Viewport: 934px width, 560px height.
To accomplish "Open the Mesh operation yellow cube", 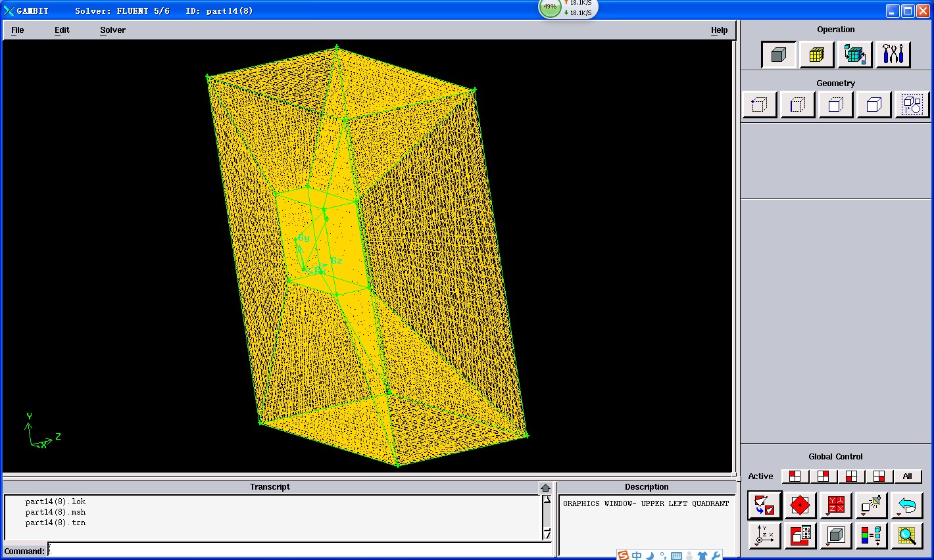I will pos(817,55).
